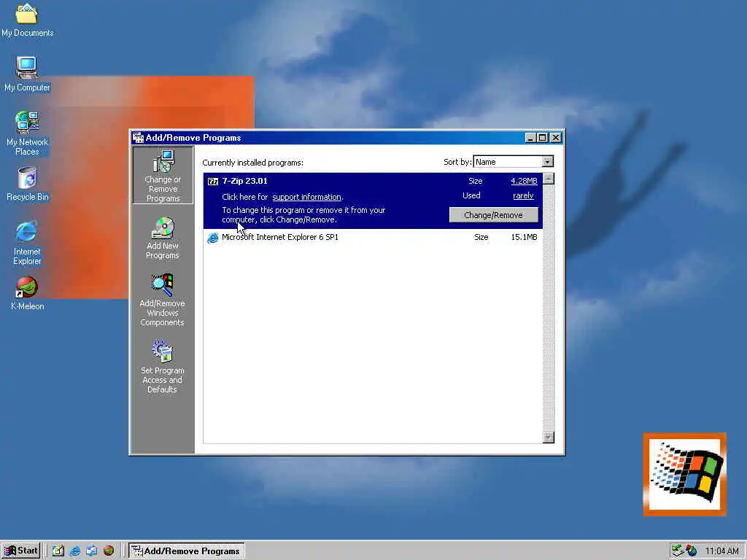
Task: Open the Sort by Name dropdown
Action: [547, 162]
